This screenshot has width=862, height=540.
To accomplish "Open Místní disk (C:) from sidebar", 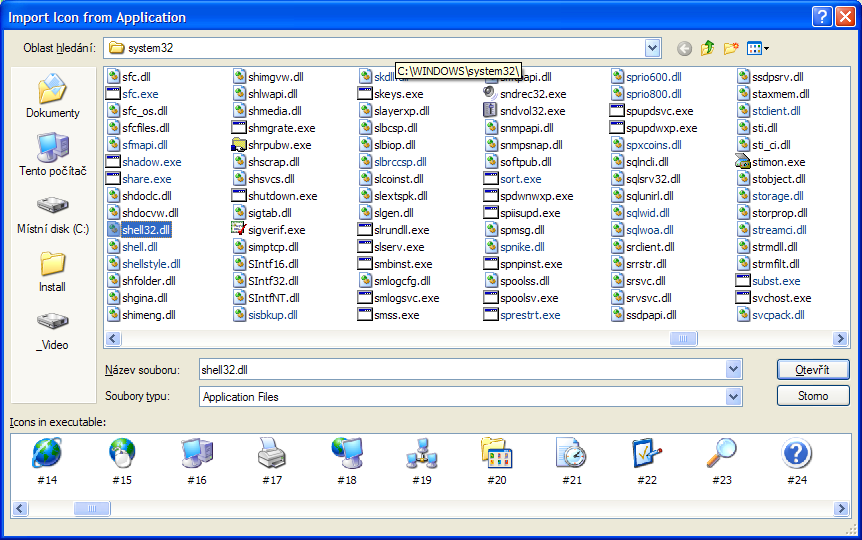I will coord(53,214).
